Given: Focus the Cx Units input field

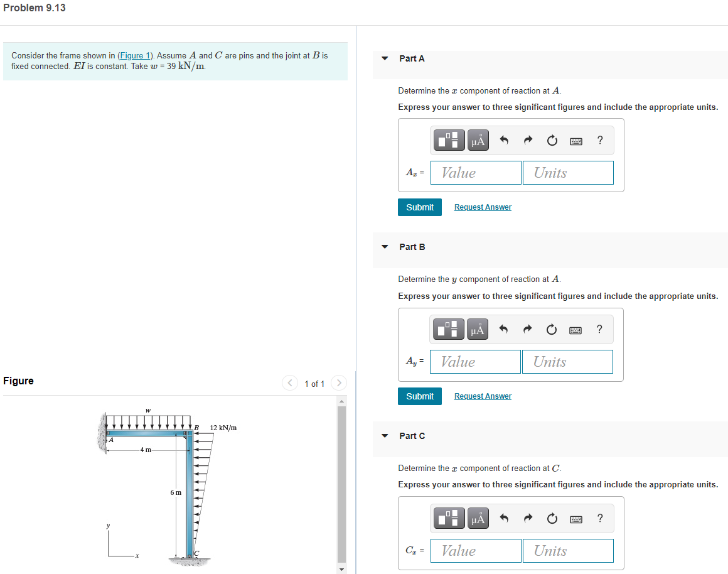Looking at the screenshot, I should click(568, 551).
